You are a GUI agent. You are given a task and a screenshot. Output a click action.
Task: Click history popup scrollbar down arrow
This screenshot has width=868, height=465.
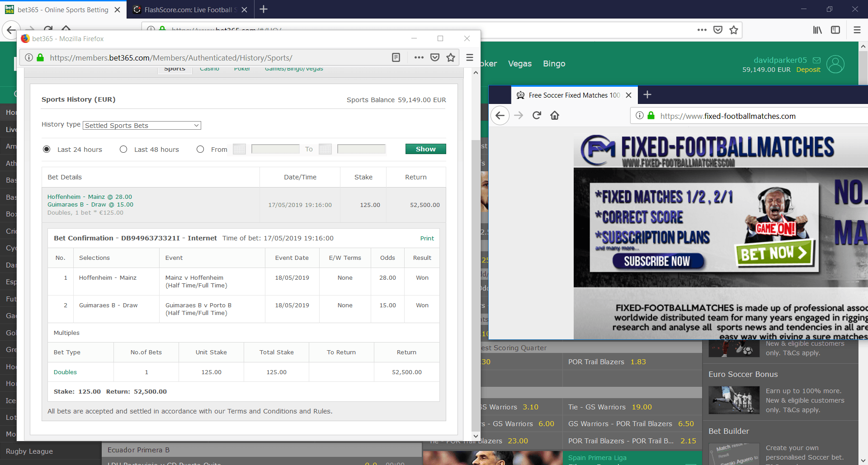pyautogui.click(x=476, y=436)
